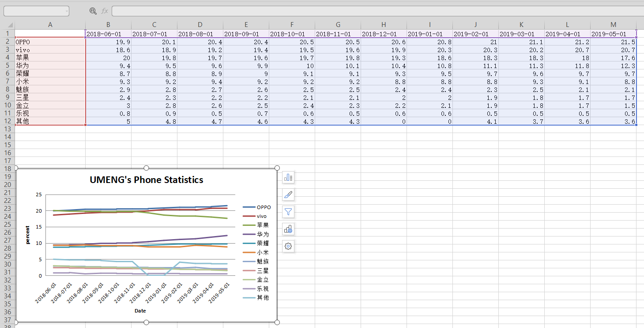Viewport: 644px width, 328px height.
Task: Click cell M5 with value 12.3
Action: pyautogui.click(x=613, y=65)
